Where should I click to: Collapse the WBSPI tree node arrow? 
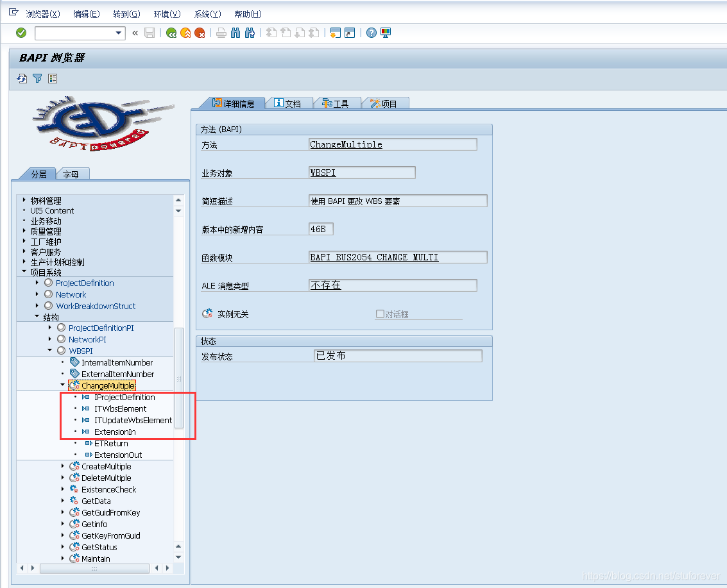[49, 350]
